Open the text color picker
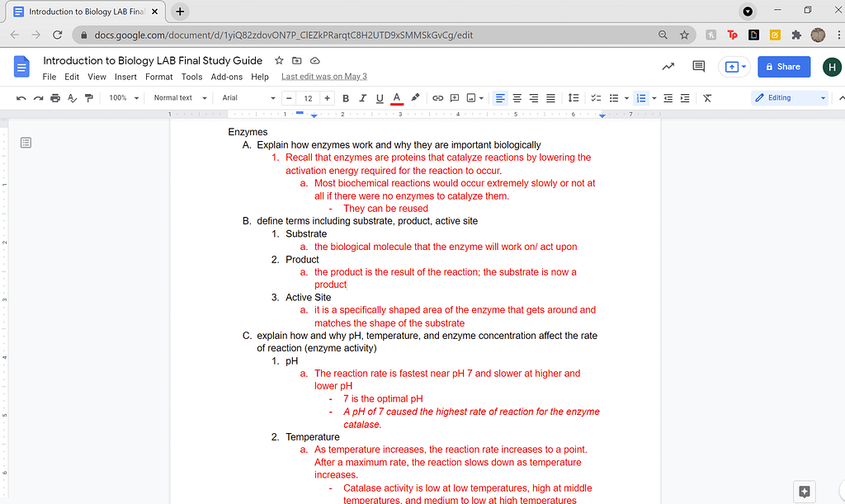 tap(397, 98)
